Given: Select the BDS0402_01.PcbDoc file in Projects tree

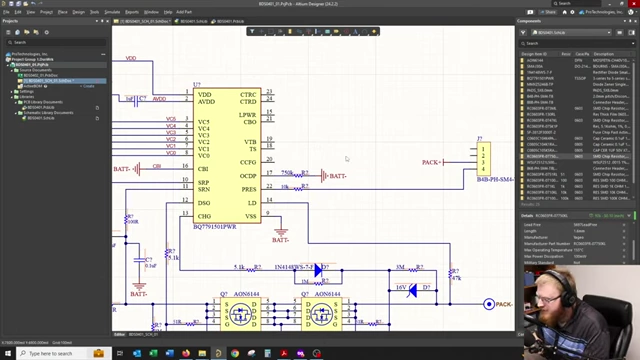Looking at the screenshot, I should (x=40, y=76).
